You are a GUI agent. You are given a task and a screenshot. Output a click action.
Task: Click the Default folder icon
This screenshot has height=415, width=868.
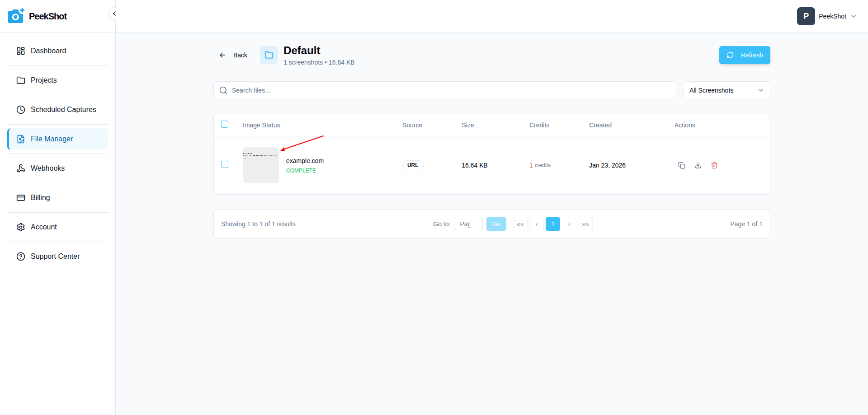(269, 55)
